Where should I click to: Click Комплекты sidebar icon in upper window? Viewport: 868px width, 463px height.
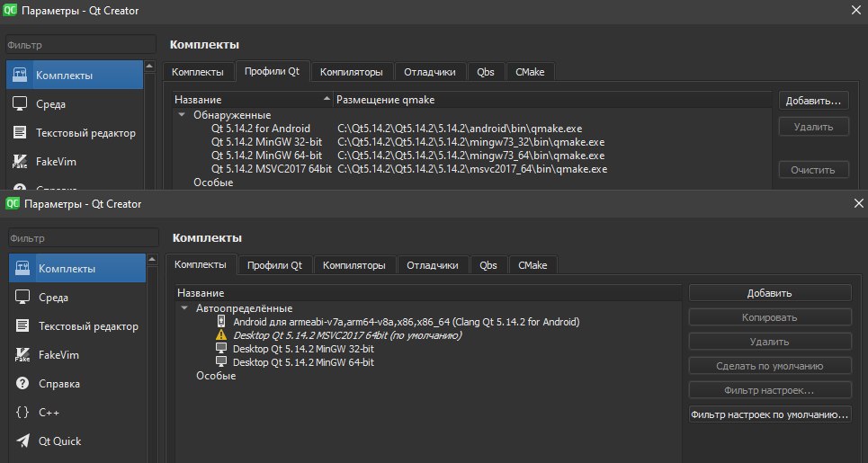20,76
